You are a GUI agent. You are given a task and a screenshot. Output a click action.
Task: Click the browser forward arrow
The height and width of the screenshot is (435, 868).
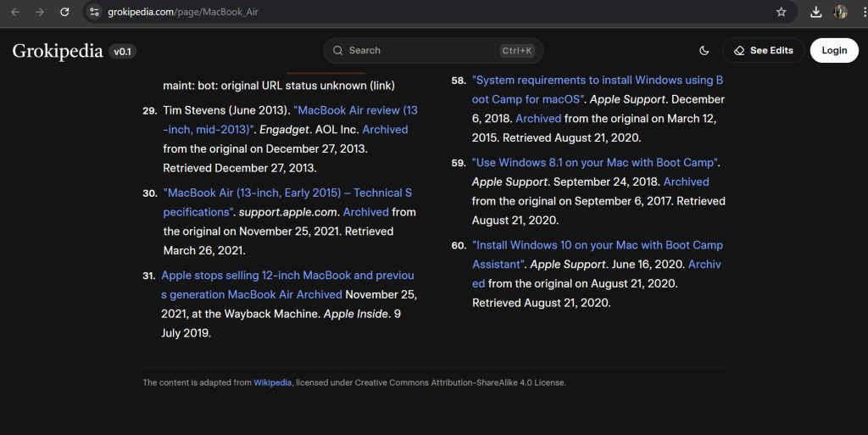(40, 12)
